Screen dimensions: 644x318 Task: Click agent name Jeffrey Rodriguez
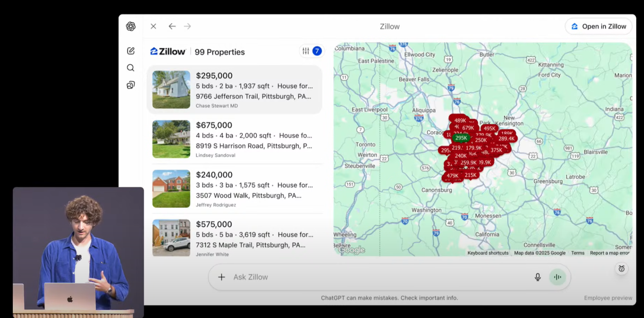(x=216, y=205)
